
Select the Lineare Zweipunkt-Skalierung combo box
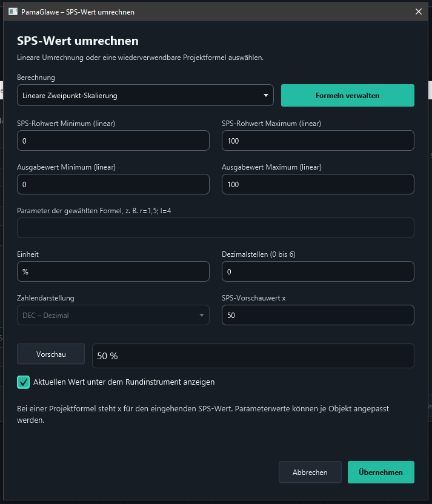(x=145, y=96)
